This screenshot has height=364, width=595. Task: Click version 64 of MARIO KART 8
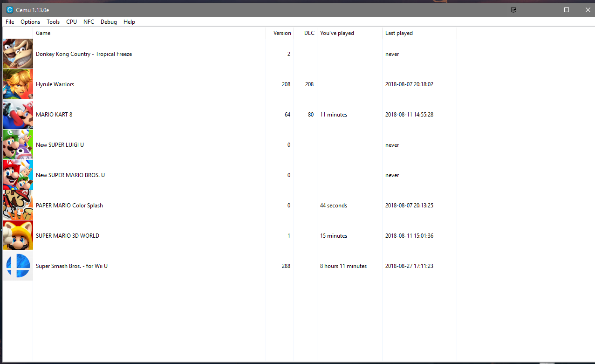click(287, 115)
